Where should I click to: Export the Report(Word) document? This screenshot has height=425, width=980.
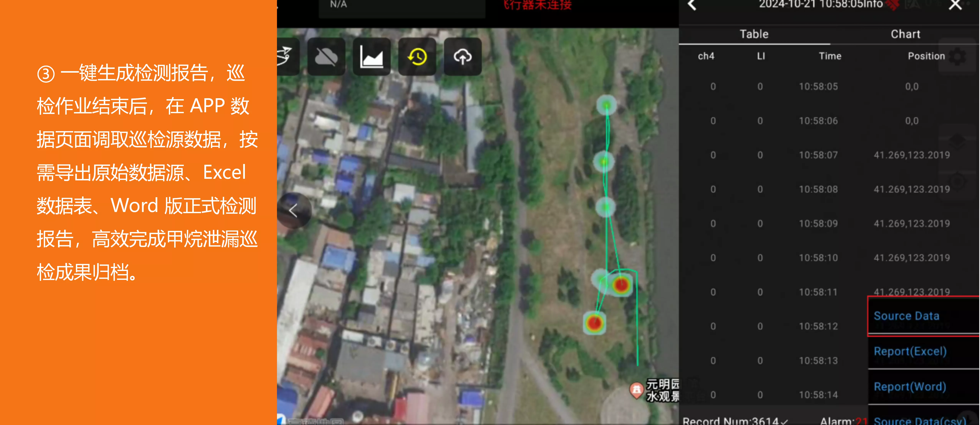[x=924, y=387]
